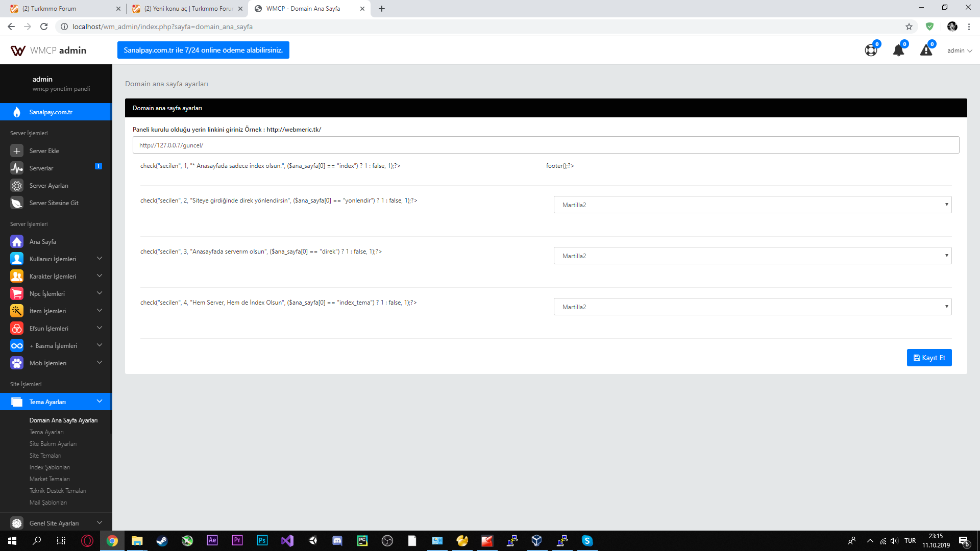
Task: Expand the Mob İşlemleri menu
Action: point(100,363)
